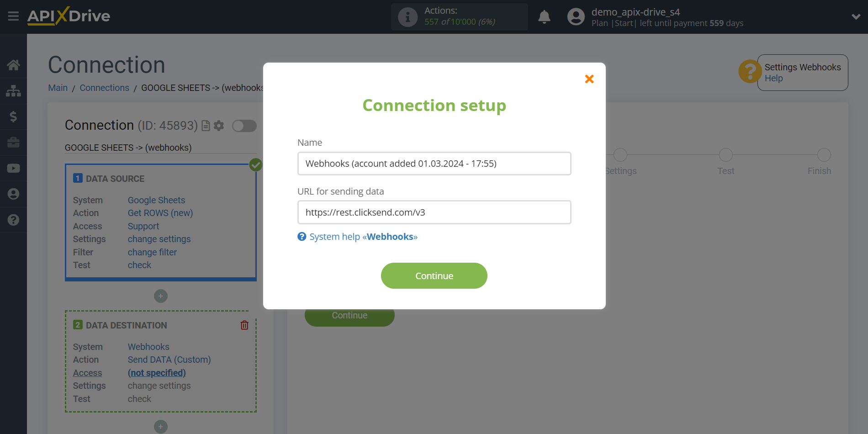Click the payments dollar icon in sidebar

point(13,116)
